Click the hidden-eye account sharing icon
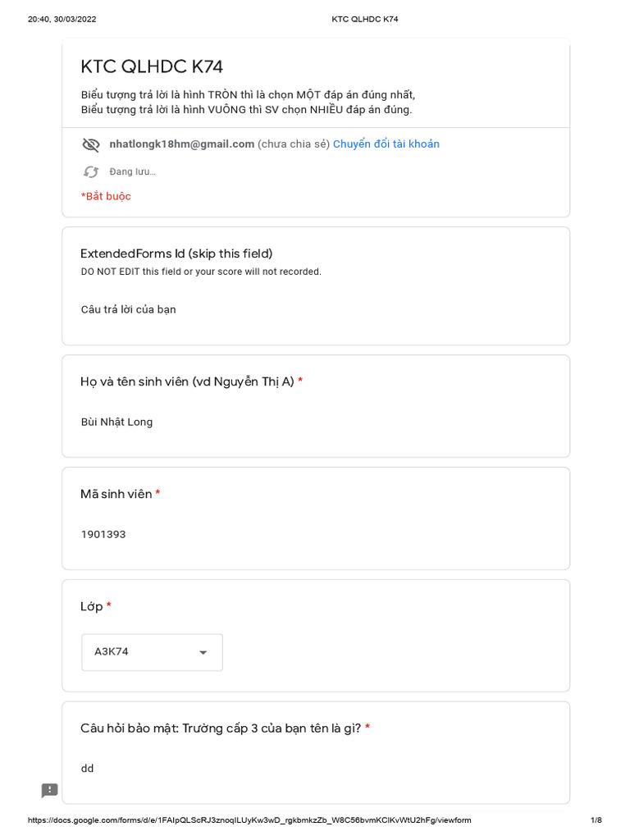 [x=91, y=144]
